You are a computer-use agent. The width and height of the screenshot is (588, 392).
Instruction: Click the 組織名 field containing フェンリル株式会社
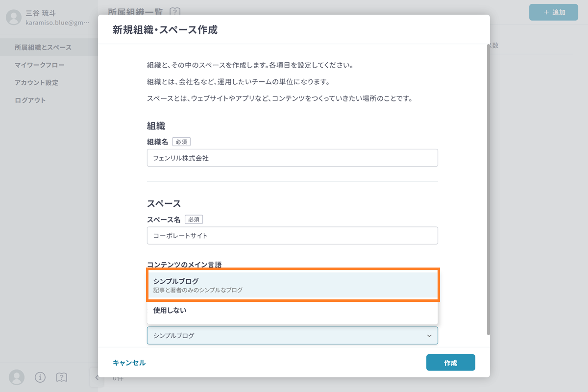(292, 158)
